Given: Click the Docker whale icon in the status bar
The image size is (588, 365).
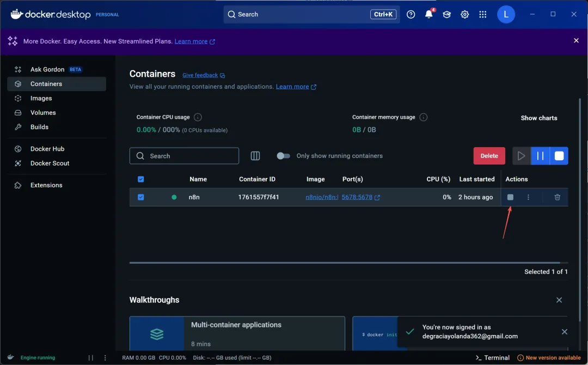Looking at the screenshot, I should point(10,357).
